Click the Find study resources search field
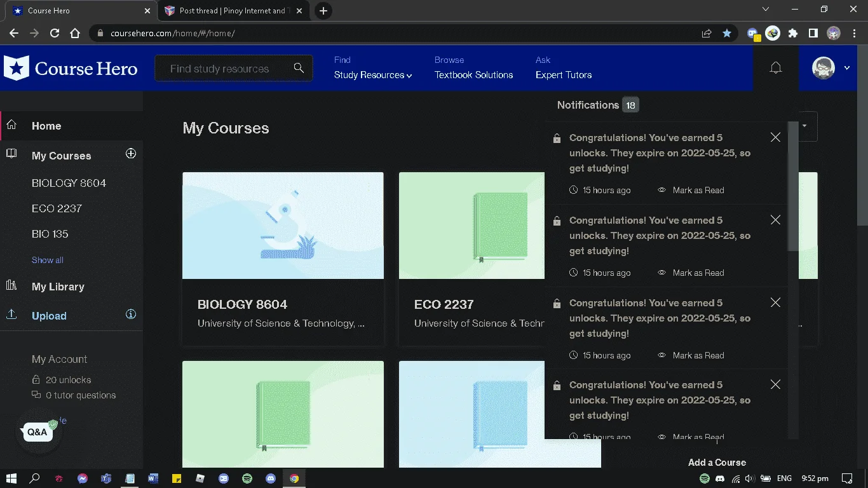This screenshot has height=488, width=868. pyautogui.click(x=233, y=68)
